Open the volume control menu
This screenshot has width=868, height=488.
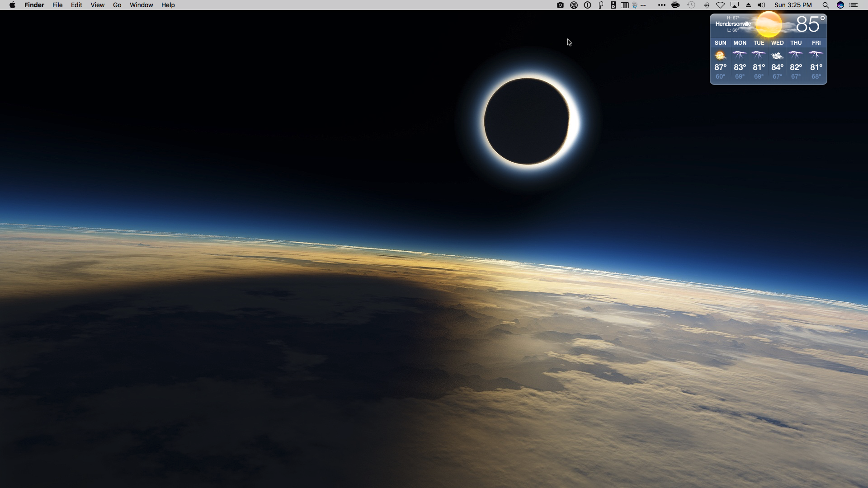coord(762,5)
